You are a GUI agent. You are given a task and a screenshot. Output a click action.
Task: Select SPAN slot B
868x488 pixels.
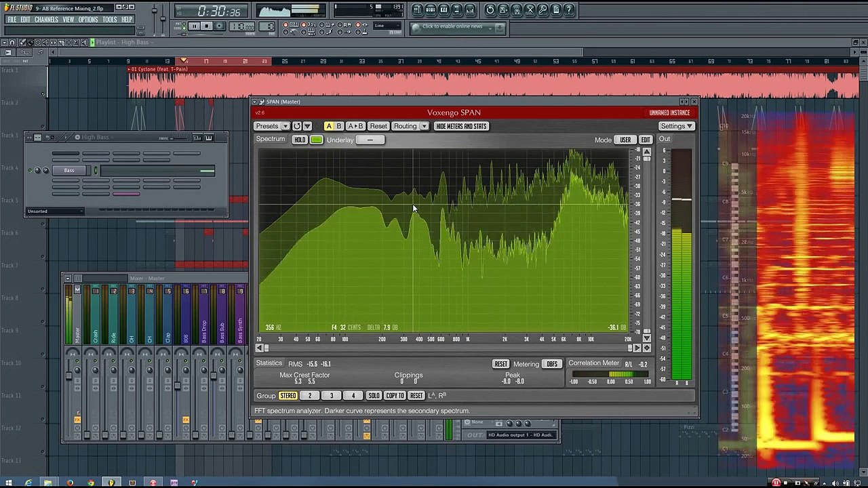click(339, 126)
